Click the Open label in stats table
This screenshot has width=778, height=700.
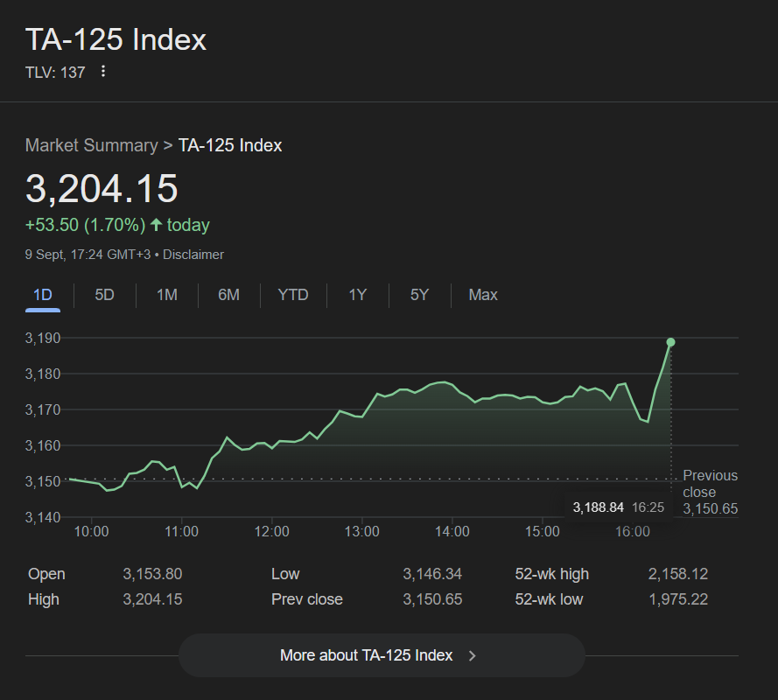[46, 574]
